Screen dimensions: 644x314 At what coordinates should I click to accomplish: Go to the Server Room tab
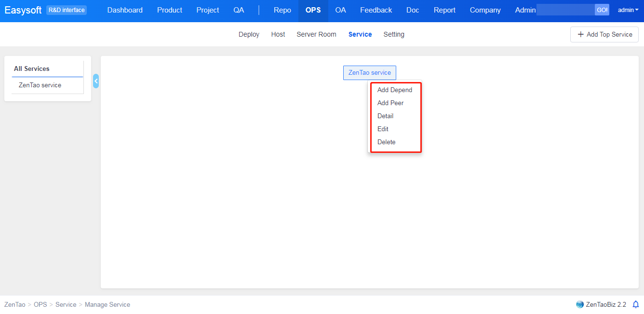(x=316, y=35)
